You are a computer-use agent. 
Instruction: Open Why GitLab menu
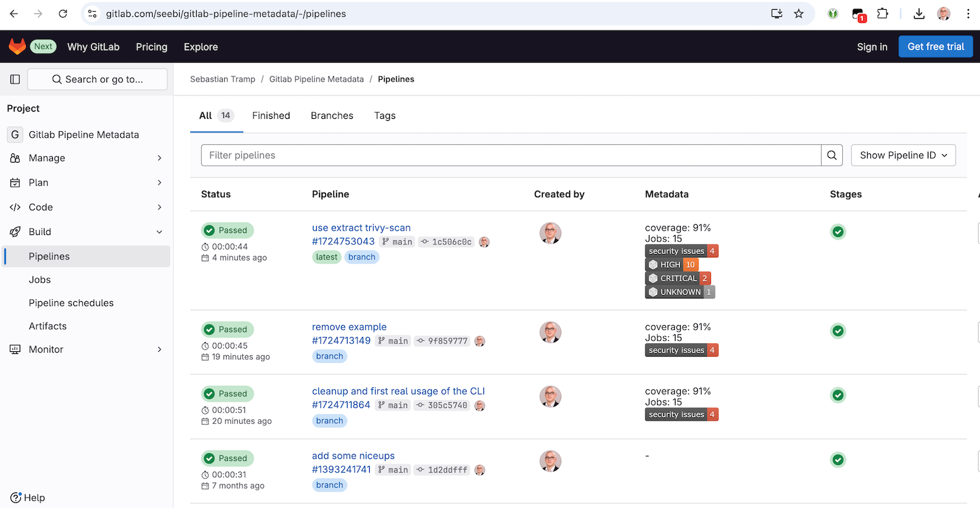tap(93, 47)
